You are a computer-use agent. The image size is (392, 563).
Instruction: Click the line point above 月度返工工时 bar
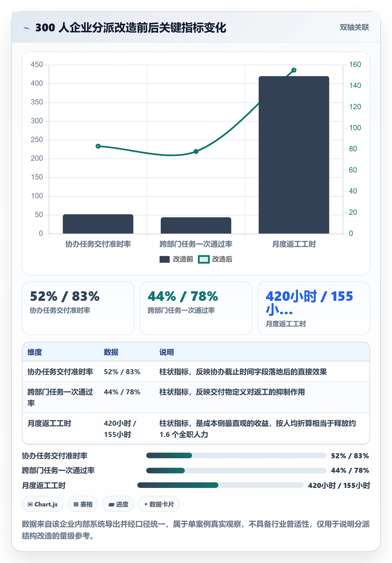[294, 70]
